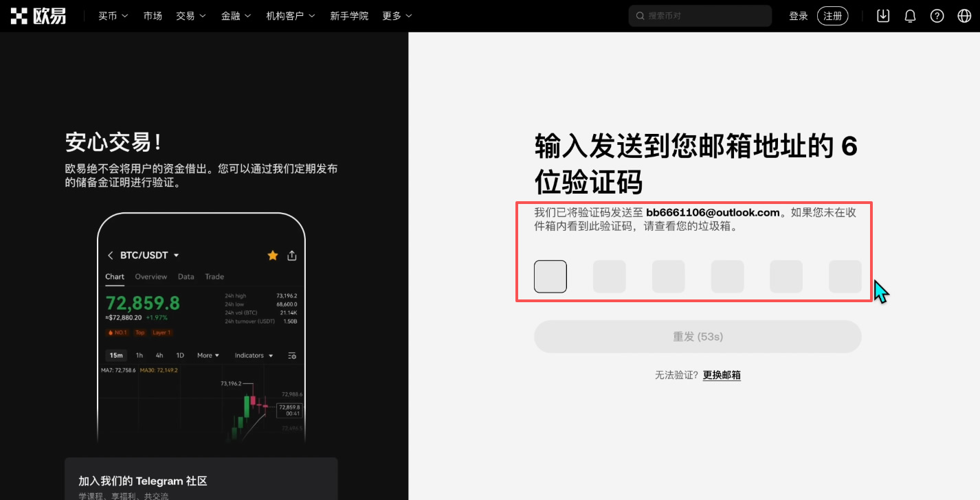
Task: Click the back arrow beside BTC/USDT
Action: coord(110,255)
